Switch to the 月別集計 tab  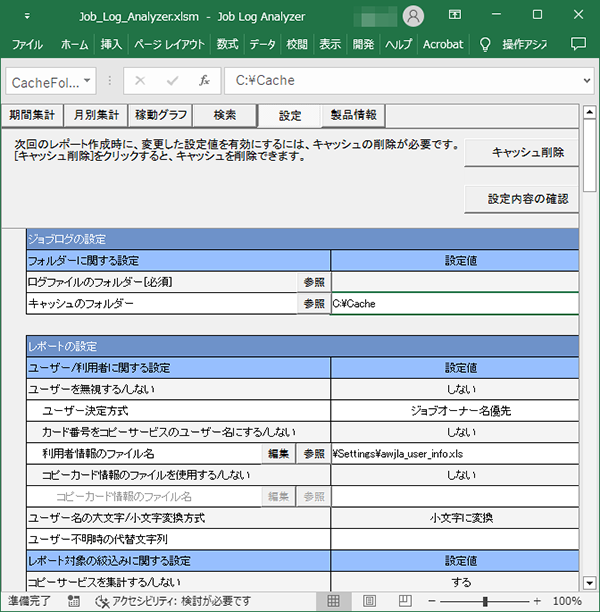click(96, 115)
